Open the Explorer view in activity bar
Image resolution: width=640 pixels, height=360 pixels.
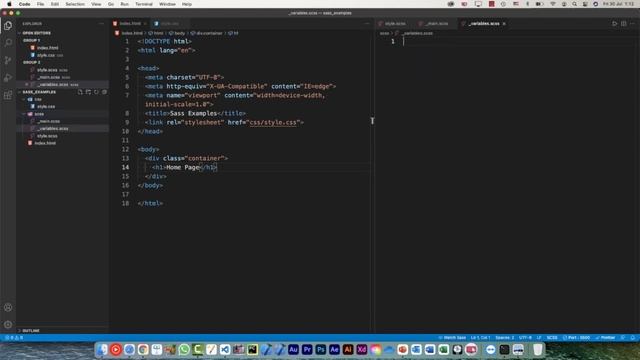[x=8, y=26]
